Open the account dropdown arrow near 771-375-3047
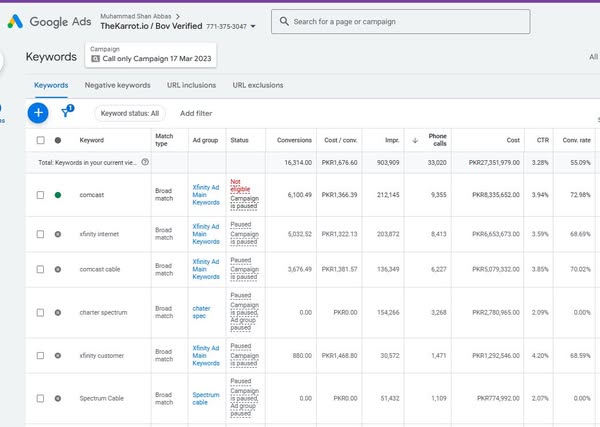This screenshot has width=600, height=427. [x=253, y=26]
